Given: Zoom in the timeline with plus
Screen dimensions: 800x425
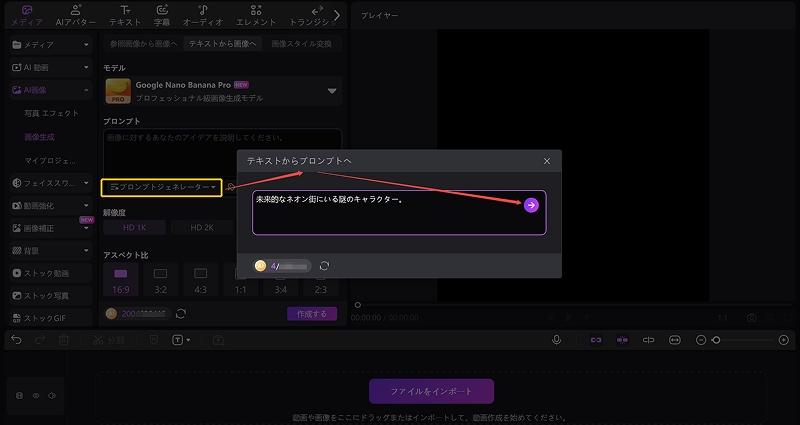Looking at the screenshot, I should click(784, 340).
